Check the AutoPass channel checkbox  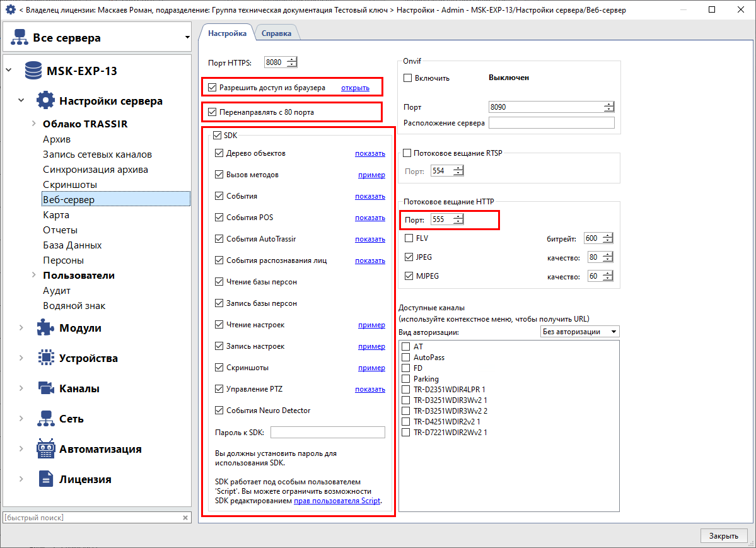[406, 358]
